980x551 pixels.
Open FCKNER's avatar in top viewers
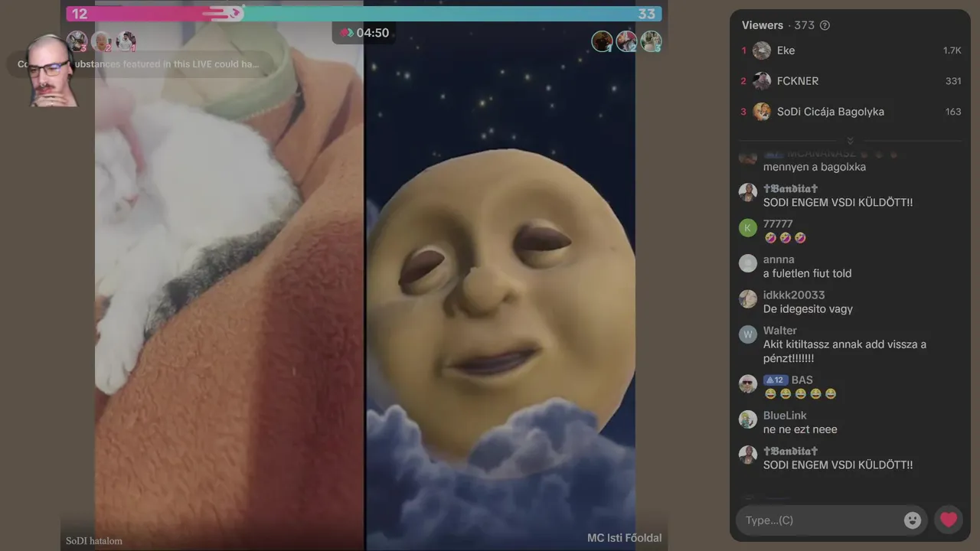762,81
